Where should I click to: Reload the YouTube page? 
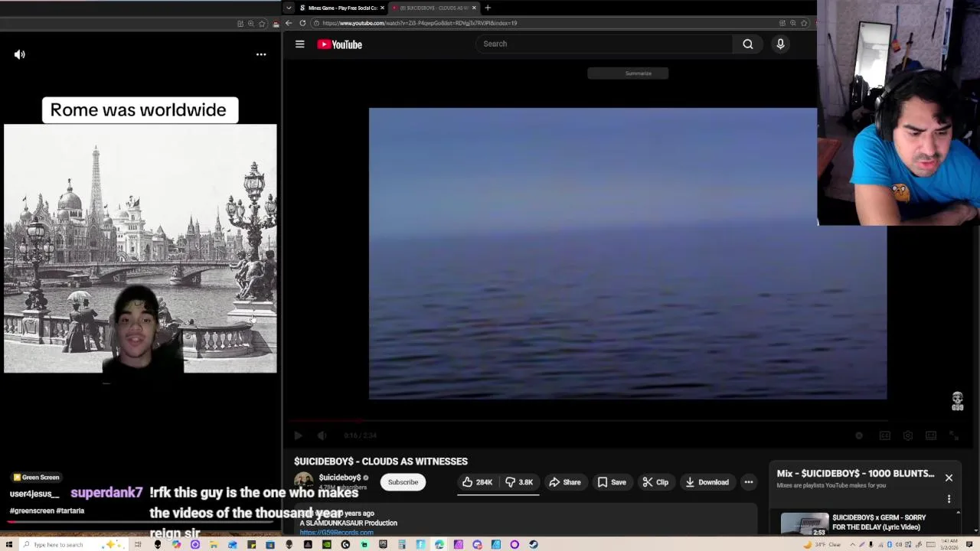(302, 23)
